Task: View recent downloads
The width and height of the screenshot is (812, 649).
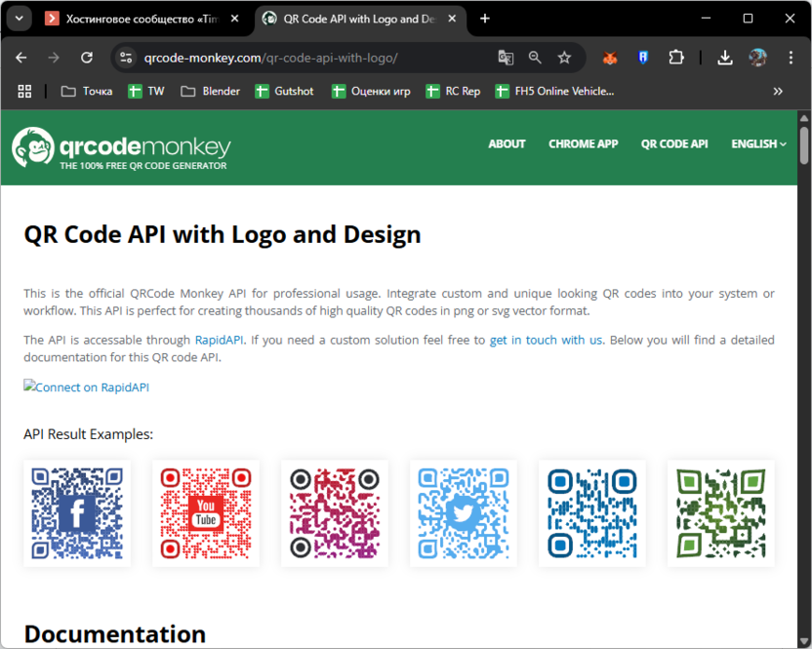Action: [725, 58]
